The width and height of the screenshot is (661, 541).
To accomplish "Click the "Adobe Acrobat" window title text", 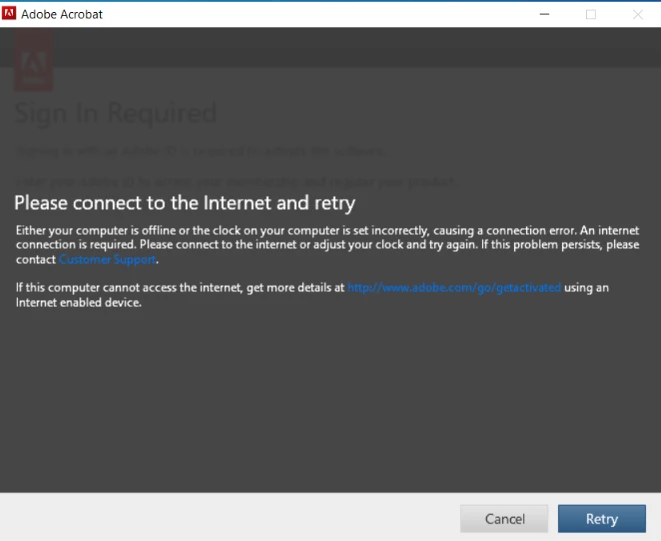I will 62,14.
